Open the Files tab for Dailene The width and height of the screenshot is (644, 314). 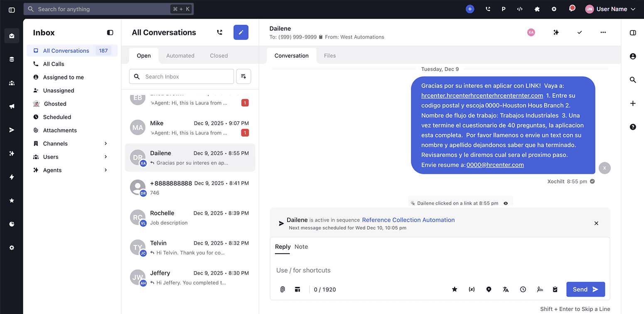tap(330, 55)
